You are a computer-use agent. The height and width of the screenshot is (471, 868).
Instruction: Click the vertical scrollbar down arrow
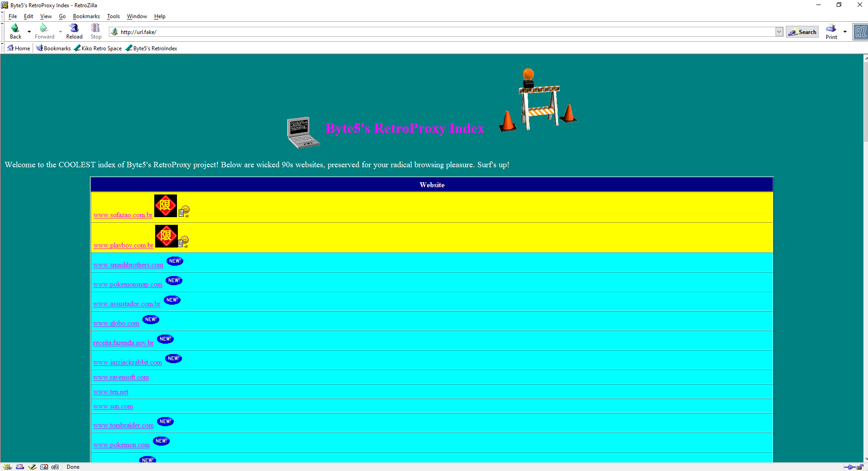coord(865,459)
